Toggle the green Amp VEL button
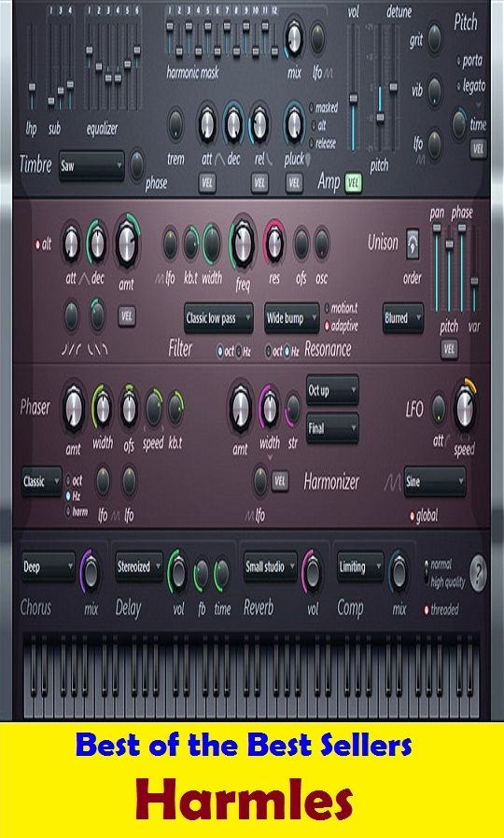Image resolution: width=504 pixels, height=838 pixels. (x=354, y=183)
